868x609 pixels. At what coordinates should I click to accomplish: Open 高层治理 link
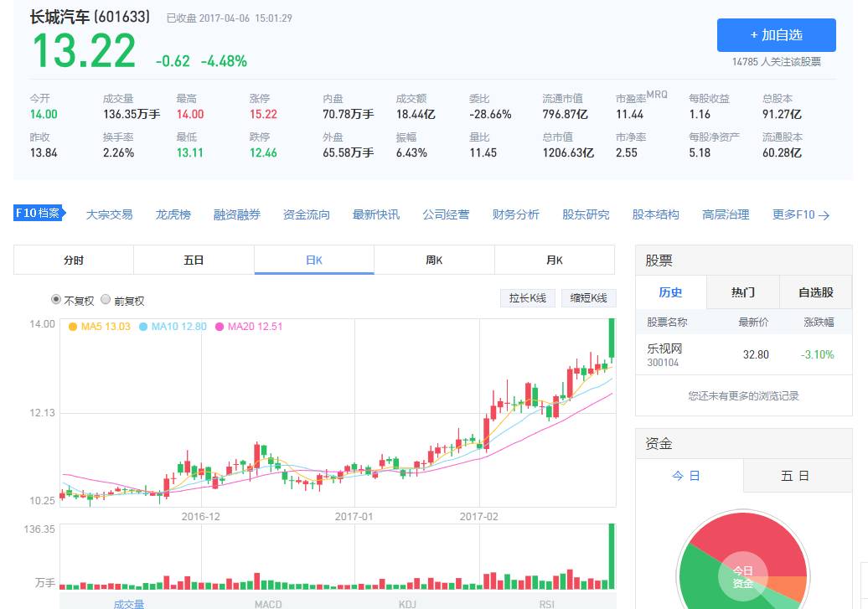pos(726,214)
